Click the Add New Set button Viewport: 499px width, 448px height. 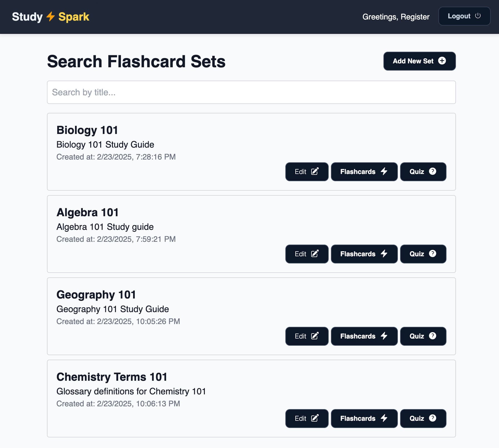[x=420, y=61]
